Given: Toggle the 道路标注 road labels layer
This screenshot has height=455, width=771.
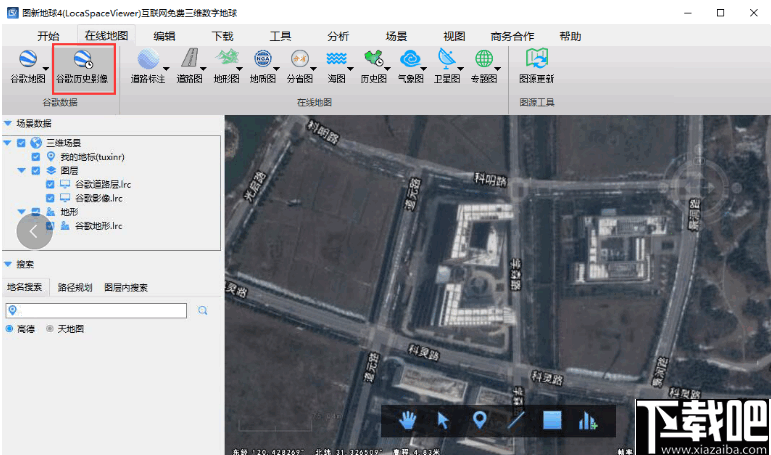Looking at the screenshot, I should pyautogui.click(x=148, y=66).
